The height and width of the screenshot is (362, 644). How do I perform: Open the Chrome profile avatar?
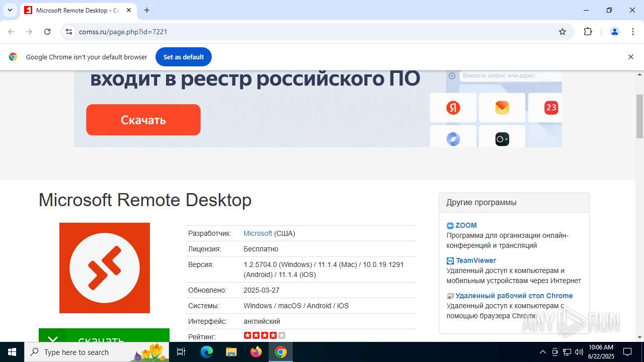(614, 32)
